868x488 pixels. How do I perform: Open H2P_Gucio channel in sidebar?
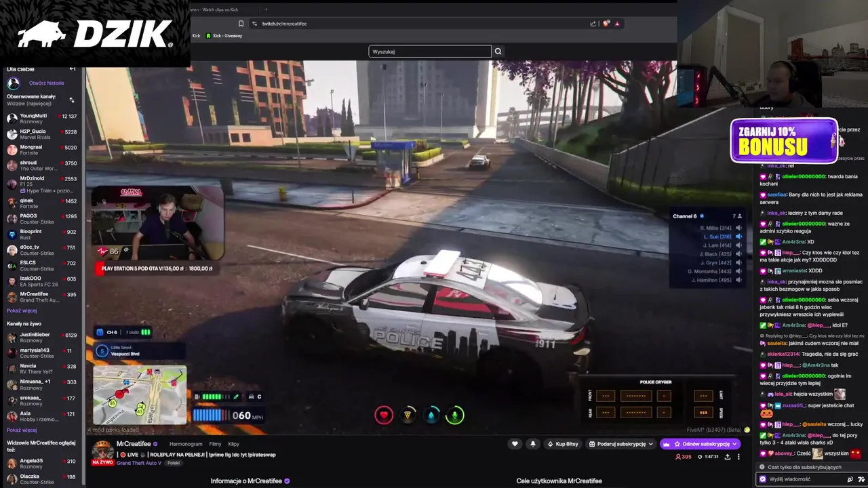pyautogui.click(x=42, y=134)
